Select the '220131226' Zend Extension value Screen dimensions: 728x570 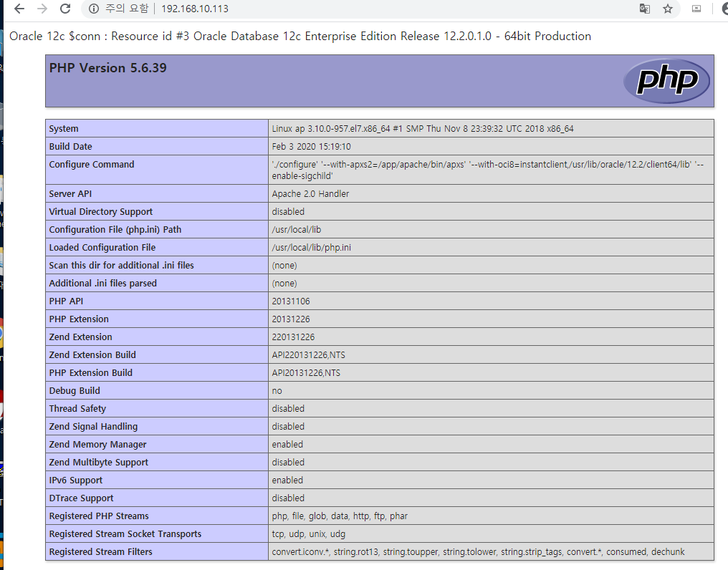(293, 337)
